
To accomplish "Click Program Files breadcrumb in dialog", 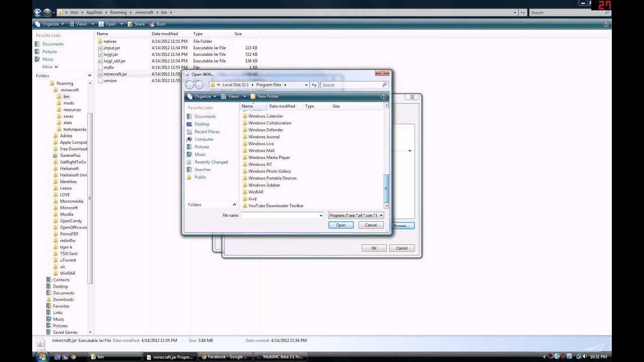I will click(x=269, y=85).
